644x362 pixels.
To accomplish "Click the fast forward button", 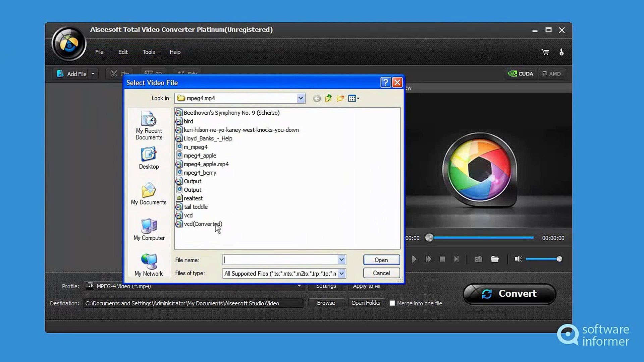I will pyautogui.click(x=428, y=259).
